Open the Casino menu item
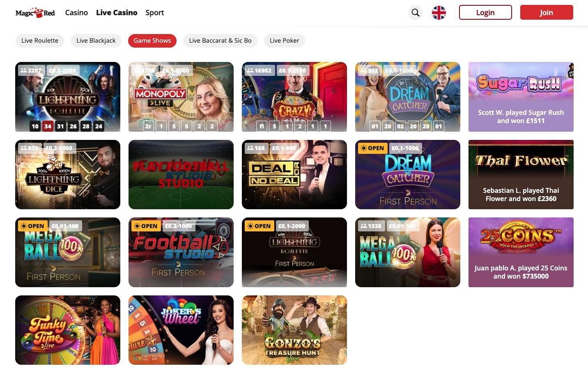 pos(76,13)
